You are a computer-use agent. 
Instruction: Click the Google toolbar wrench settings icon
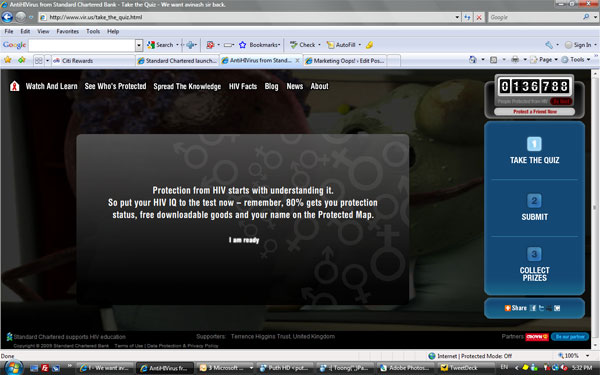click(x=549, y=45)
